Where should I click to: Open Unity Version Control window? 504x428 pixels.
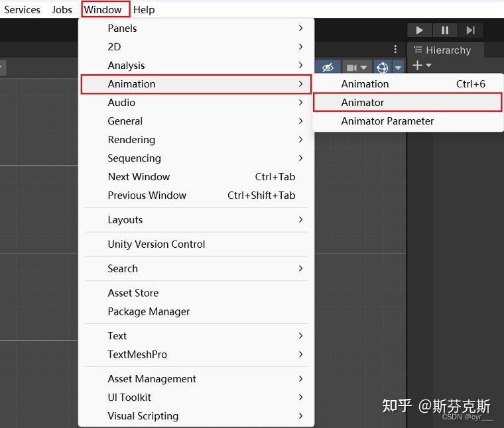[x=196, y=244]
